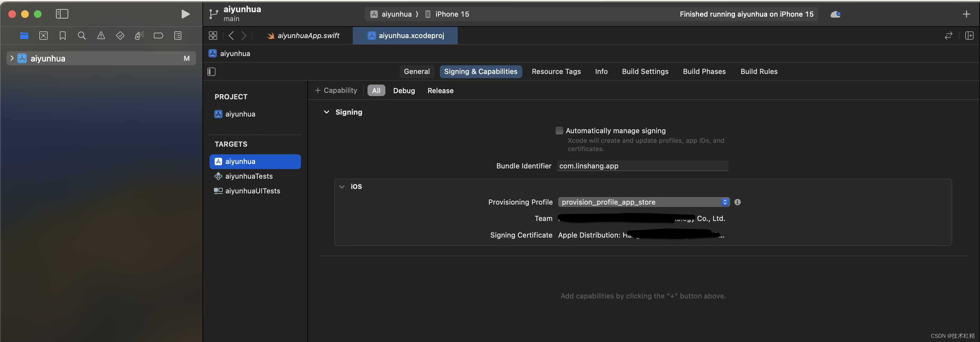980x342 pixels.
Task: Open the Issue navigator warning icon
Action: (101, 36)
